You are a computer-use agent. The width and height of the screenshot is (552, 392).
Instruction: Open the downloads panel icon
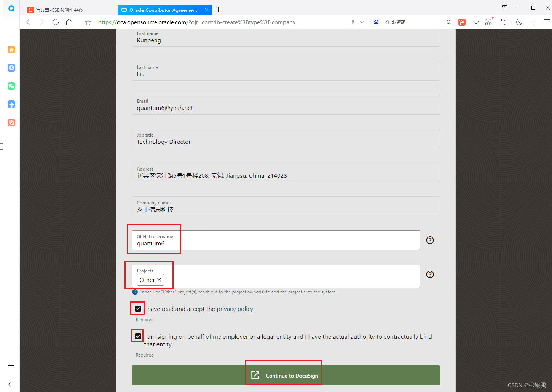point(476,22)
